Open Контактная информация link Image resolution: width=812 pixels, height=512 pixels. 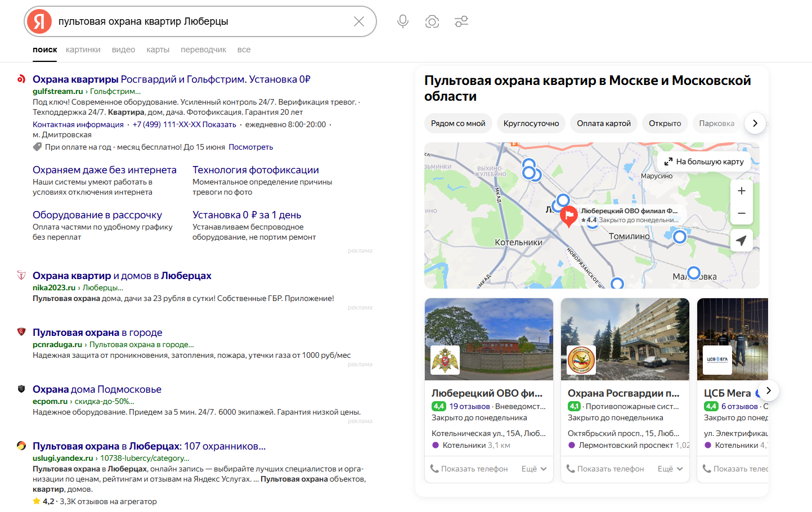point(78,124)
